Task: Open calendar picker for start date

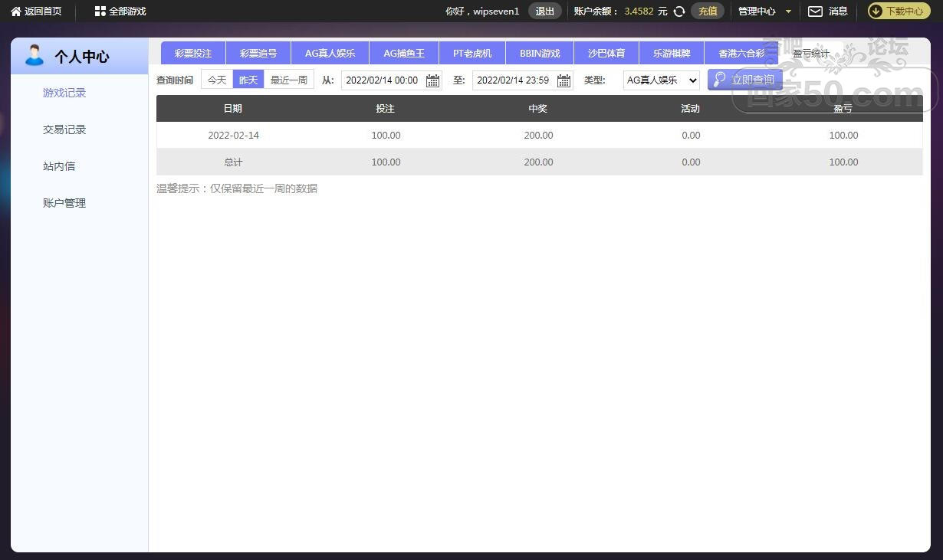Action: click(432, 80)
